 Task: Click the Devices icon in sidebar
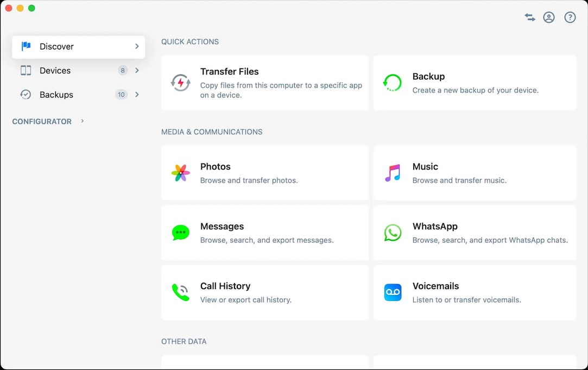point(26,71)
